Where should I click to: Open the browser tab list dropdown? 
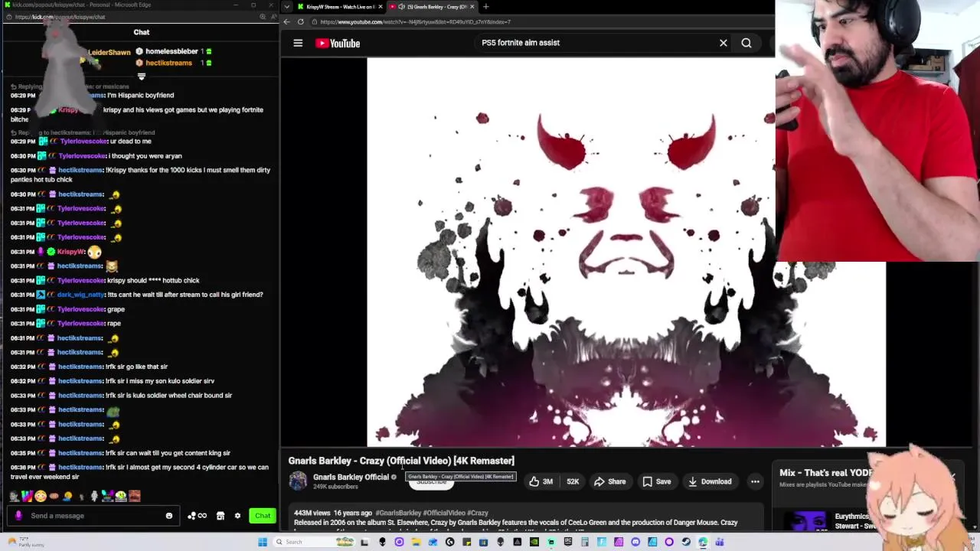pyautogui.click(x=286, y=6)
